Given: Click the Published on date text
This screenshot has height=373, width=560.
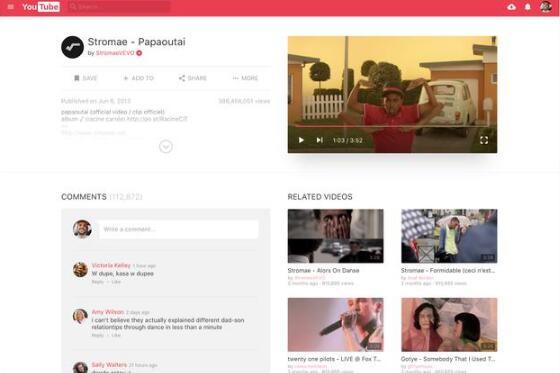Looking at the screenshot, I should (x=96, y=101).
